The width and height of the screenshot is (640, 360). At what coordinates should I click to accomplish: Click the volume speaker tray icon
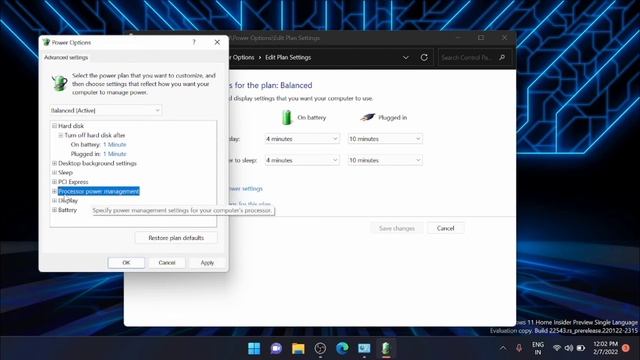click(569, 348)
